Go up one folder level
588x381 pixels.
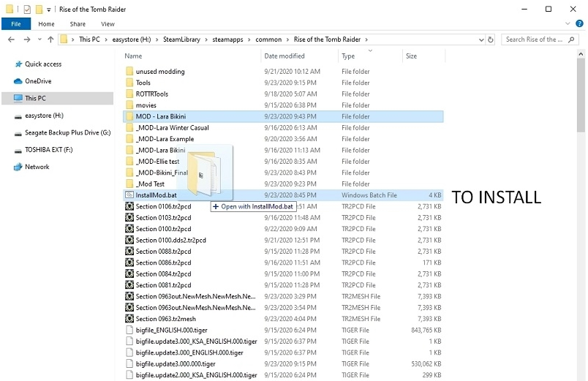coord(50,39)
